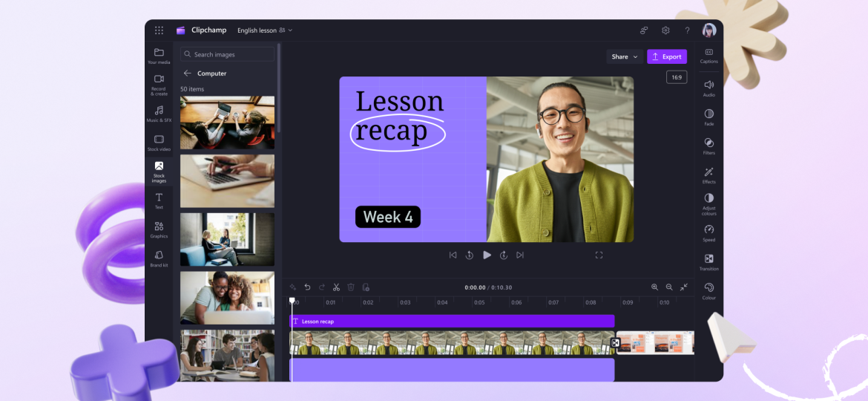The height and width of the screenshot is (401, 868).
Task: Click the Clipchamp logo icon
Action: coord(180,30)
